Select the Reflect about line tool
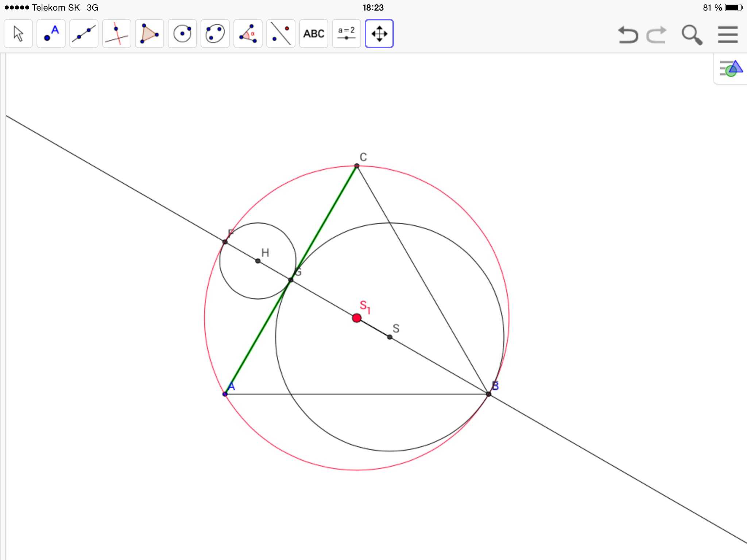This screenshot has height=560, width=747. (x=281, y=34)
